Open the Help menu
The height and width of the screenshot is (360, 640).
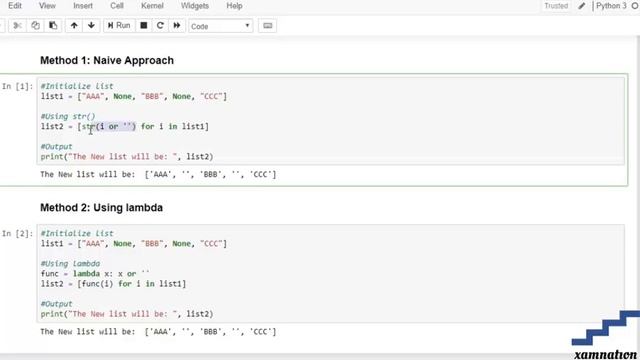[234, 6]
